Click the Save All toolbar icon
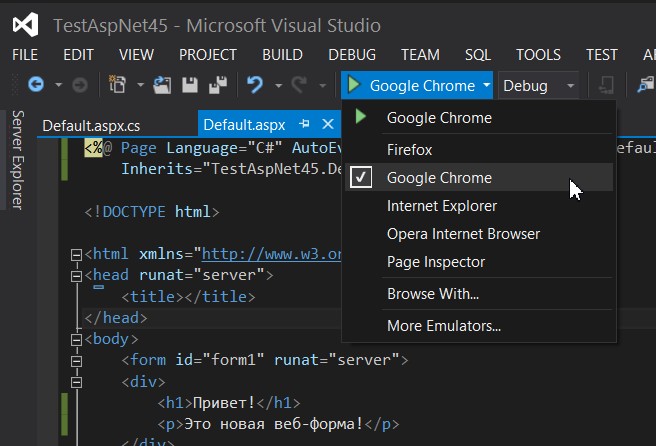Viewport: 656px width, 446px height. click(218, 85)
